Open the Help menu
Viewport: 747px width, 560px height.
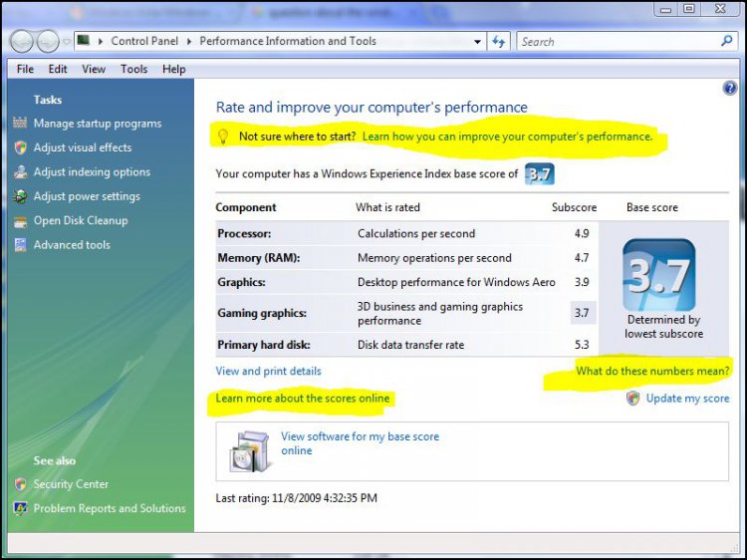point(174,69)
